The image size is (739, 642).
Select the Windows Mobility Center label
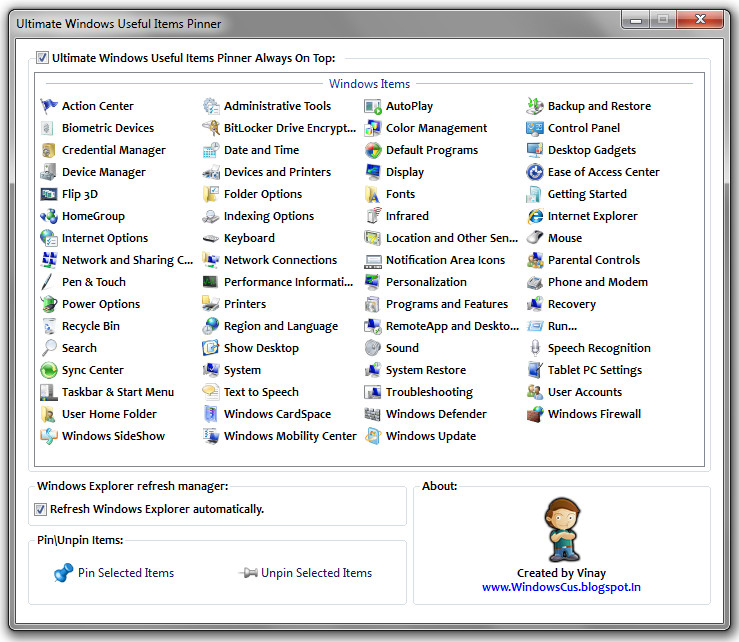click(290, 436)
